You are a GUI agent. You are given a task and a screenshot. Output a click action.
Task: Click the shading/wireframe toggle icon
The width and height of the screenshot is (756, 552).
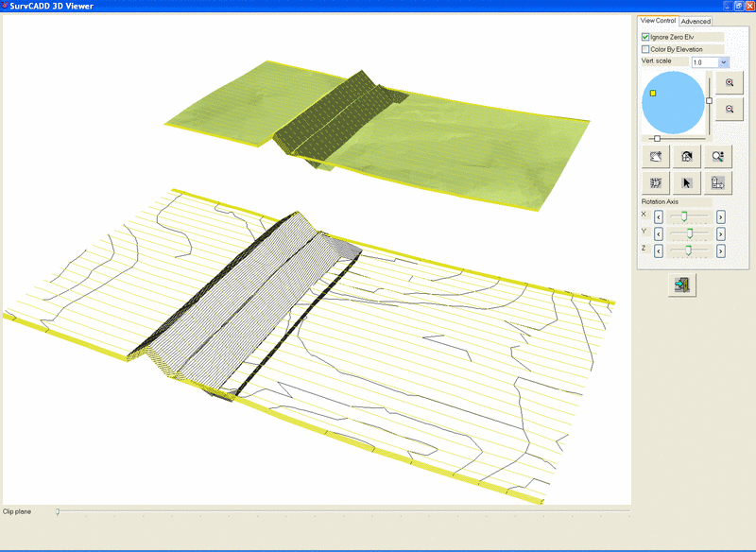656,182
